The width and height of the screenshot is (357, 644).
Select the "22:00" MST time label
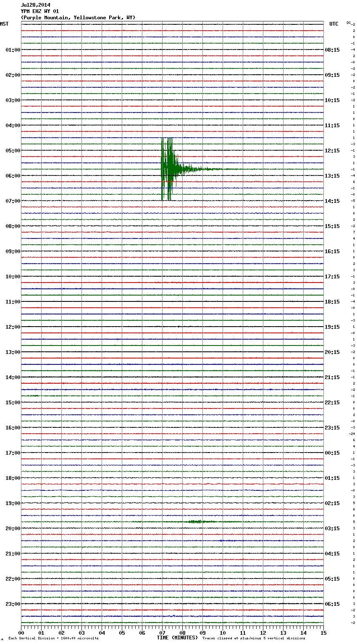coord(13,579)
